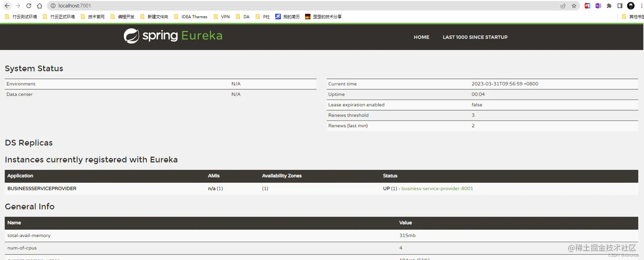644x260 pixels.
Task: Open the business-service-provider-8001 instance link
Action: (437, 189)
